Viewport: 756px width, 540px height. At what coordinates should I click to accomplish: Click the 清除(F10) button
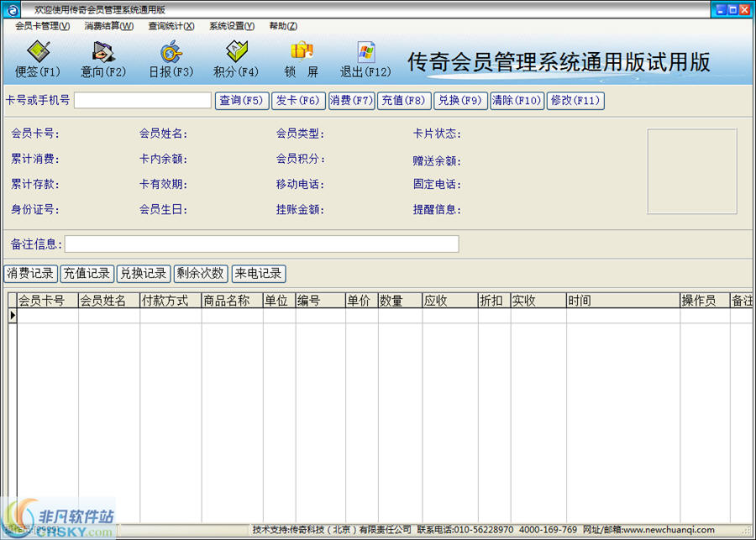tap(517, 101)
